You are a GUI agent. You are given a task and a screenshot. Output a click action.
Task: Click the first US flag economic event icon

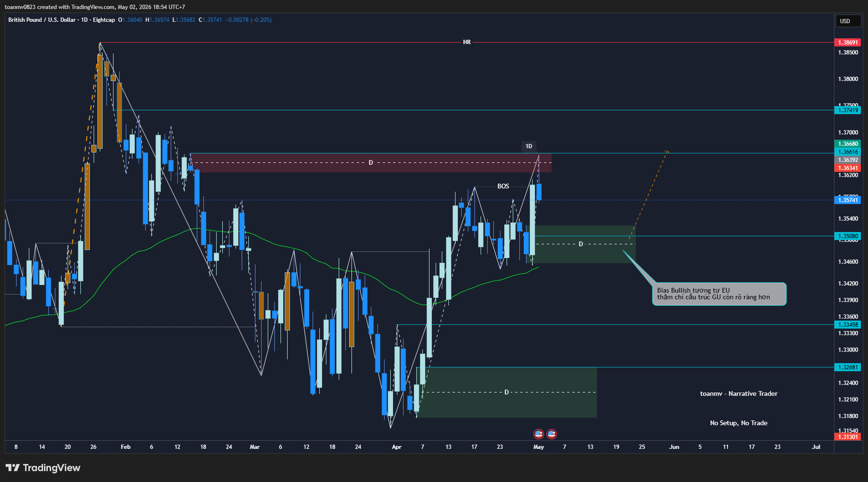tap(538, 434)
